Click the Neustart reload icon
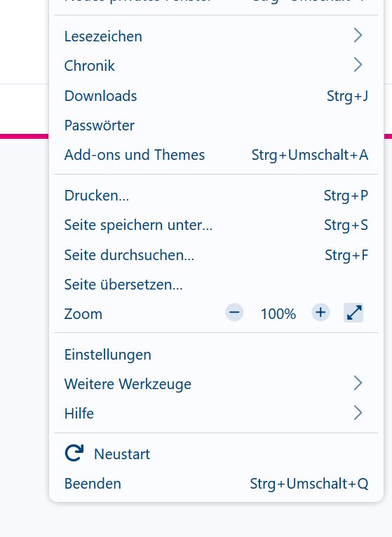Viewport: 392px width, 537px height. point(74,453)
